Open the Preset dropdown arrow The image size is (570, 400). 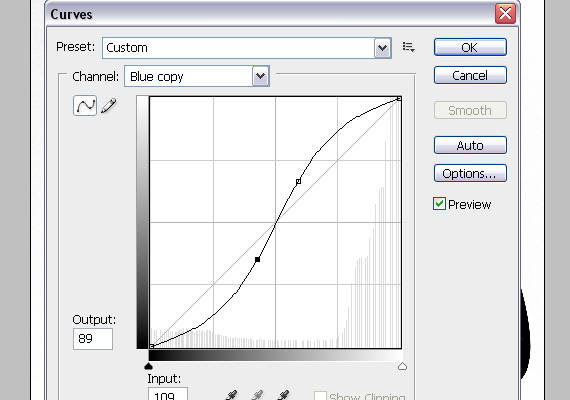[x=382, y=48]
